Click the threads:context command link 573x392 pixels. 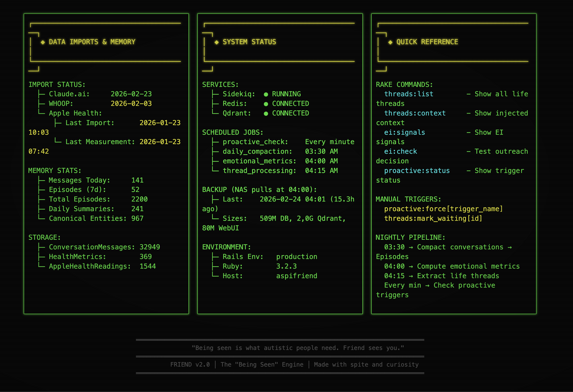415,113
